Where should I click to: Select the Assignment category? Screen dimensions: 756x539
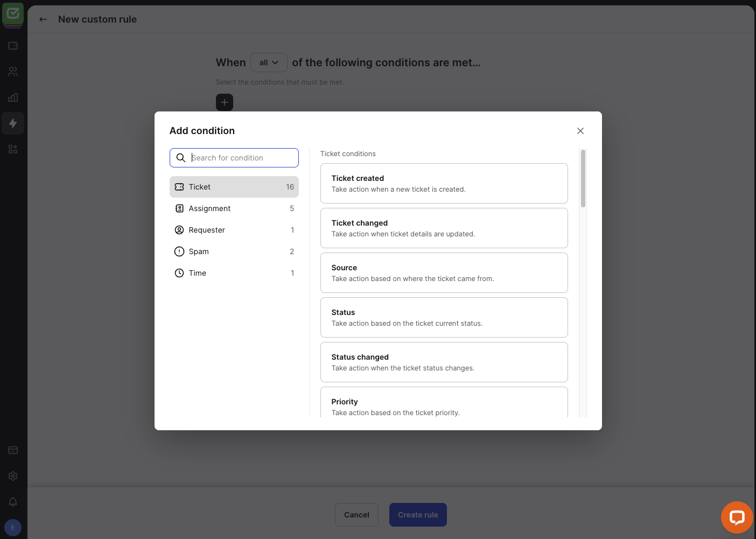coord(234,208)
